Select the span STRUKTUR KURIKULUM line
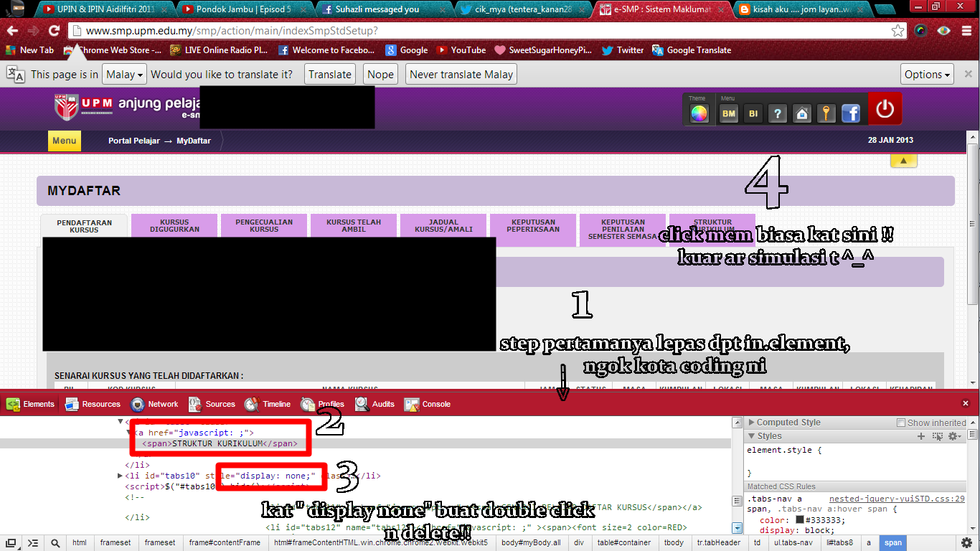 coord(220,443)
